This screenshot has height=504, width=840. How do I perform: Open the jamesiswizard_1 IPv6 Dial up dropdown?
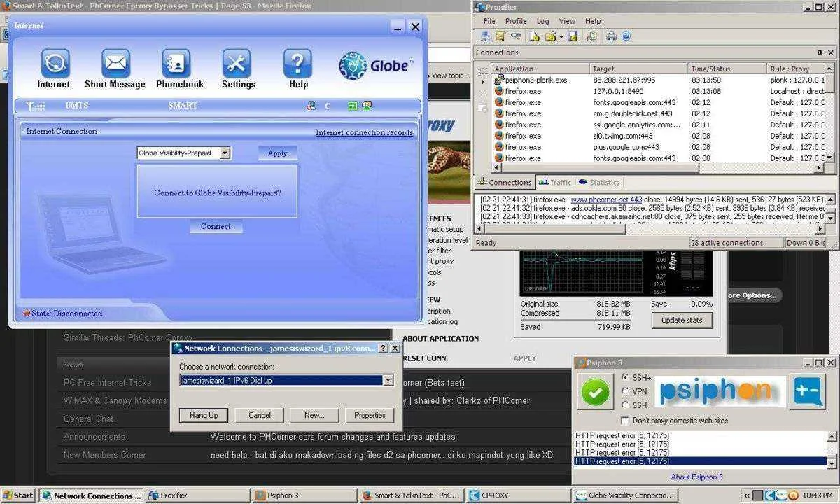click(388, 380)
